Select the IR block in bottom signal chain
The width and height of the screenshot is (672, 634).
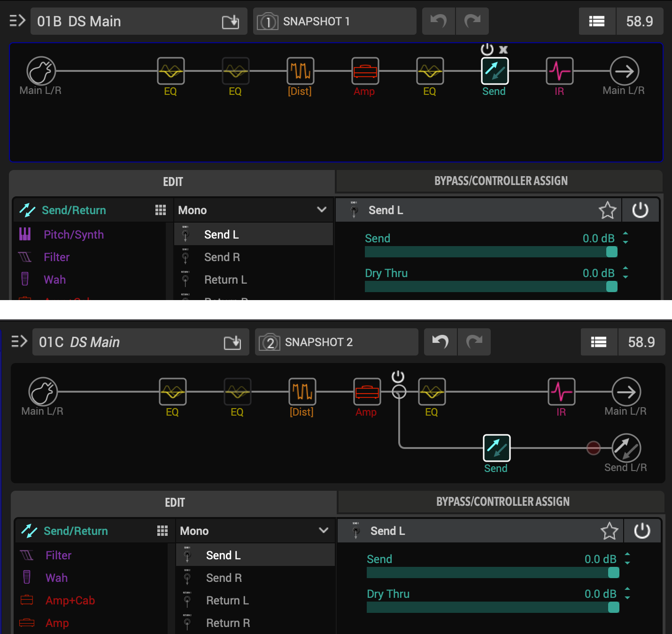561,392
